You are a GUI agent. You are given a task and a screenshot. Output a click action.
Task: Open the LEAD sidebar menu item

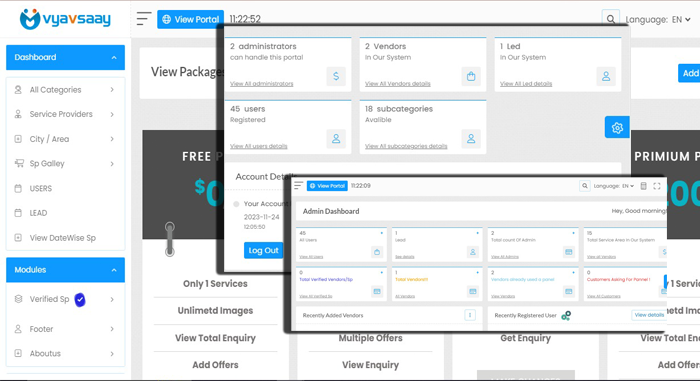[65, 213]
